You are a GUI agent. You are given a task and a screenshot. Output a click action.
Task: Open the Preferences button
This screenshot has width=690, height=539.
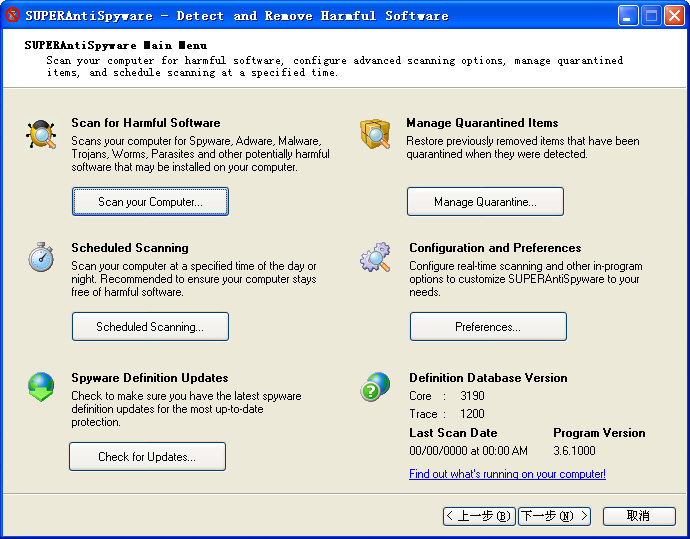coord(488,326)
